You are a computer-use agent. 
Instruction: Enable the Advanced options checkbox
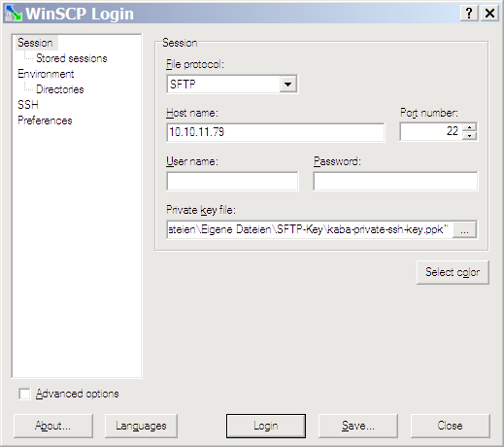(24, 394)
